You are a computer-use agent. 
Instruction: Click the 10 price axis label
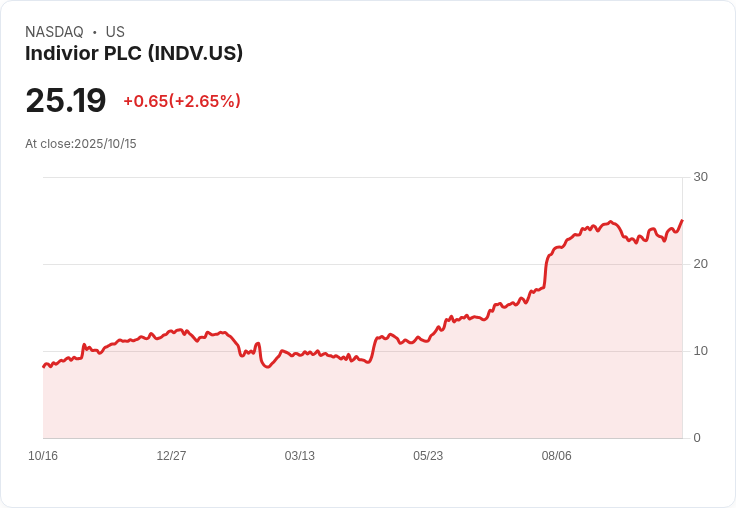(700, 351)
